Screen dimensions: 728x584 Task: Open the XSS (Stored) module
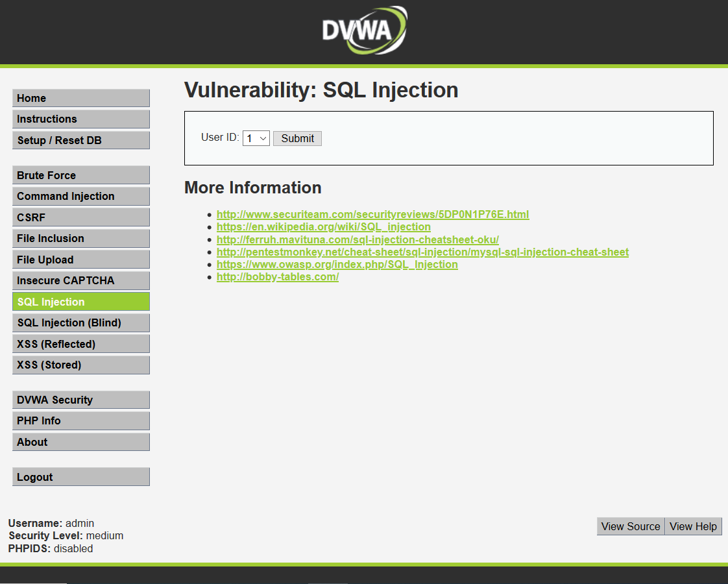point(81,365)
